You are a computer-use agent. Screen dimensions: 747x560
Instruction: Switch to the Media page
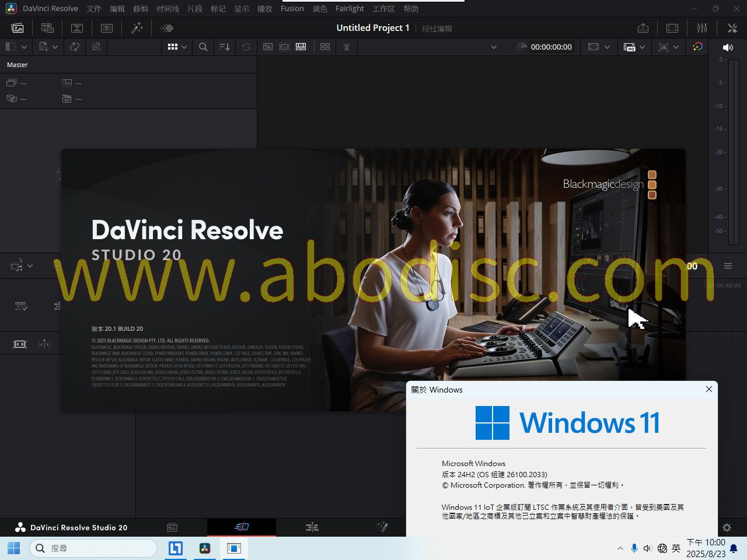(x=172, y=527)
